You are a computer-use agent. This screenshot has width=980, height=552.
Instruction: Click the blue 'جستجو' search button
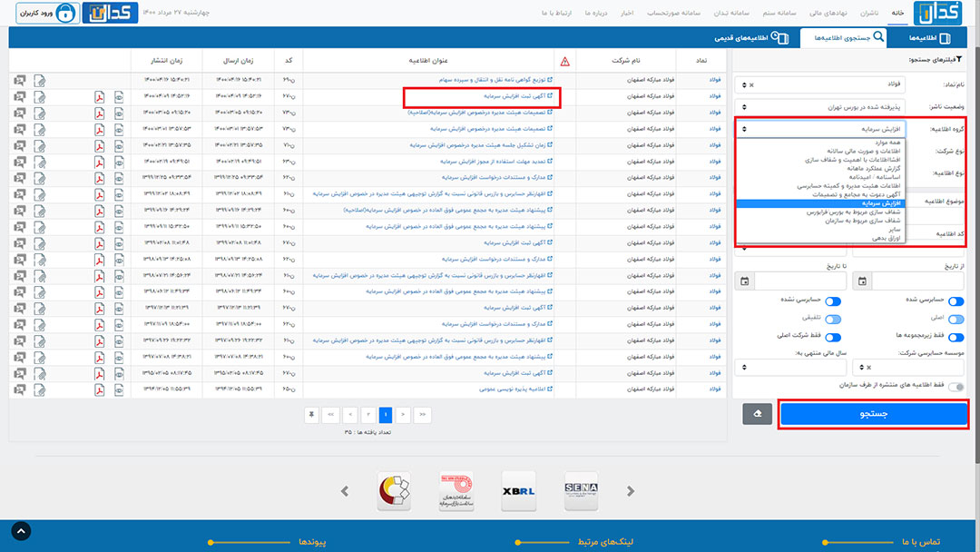pos(874,414)
